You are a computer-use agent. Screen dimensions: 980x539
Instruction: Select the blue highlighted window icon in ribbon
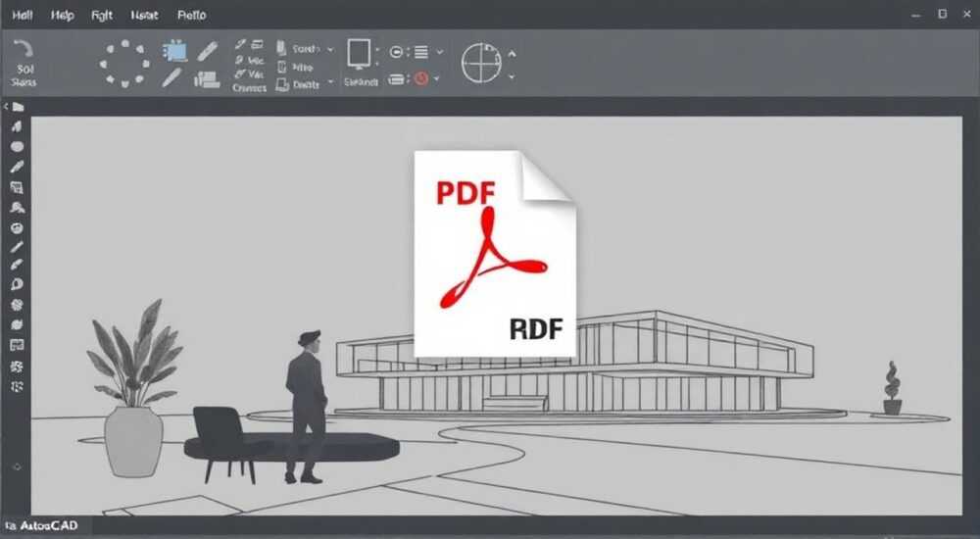point(175,51)
